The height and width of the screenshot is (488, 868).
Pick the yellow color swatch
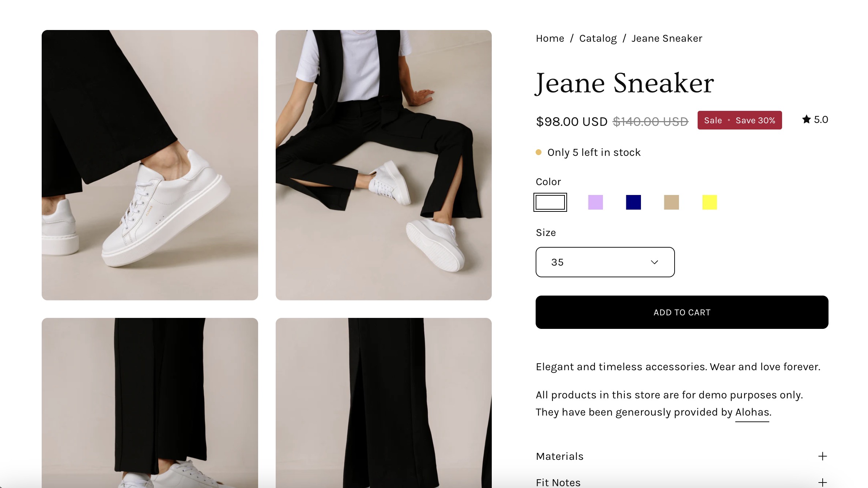tap(709, 202)
